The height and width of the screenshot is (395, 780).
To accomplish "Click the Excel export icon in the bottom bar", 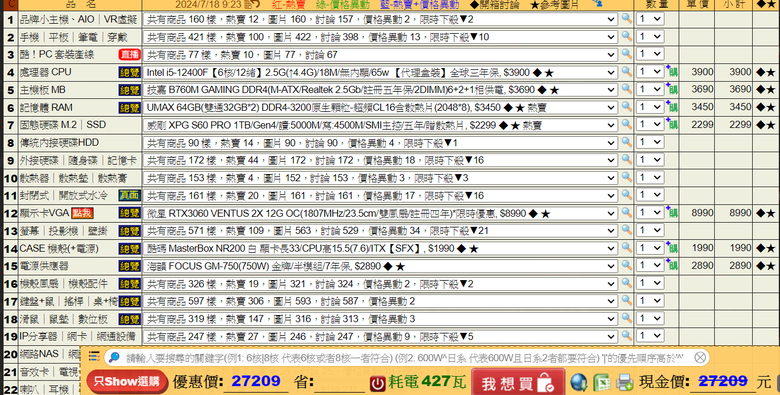I will pos(601,382).
